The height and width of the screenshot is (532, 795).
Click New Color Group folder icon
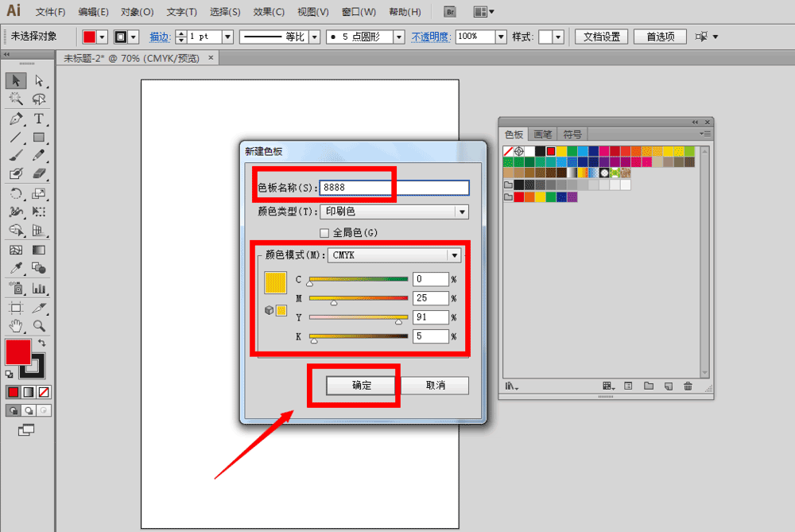649,386
